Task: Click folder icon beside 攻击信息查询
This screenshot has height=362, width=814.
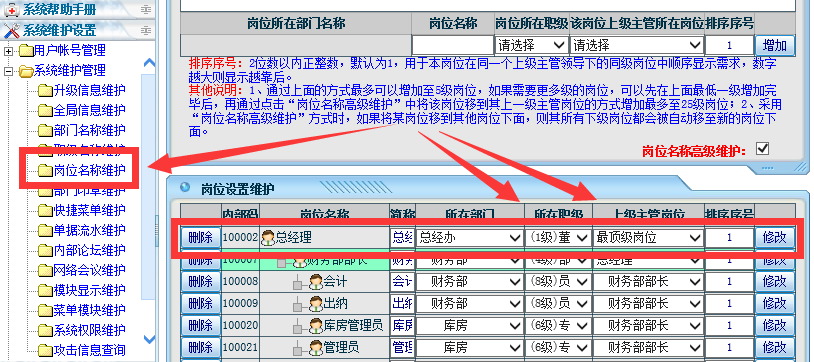Action: pyautogui.click(x=45, y=350)
